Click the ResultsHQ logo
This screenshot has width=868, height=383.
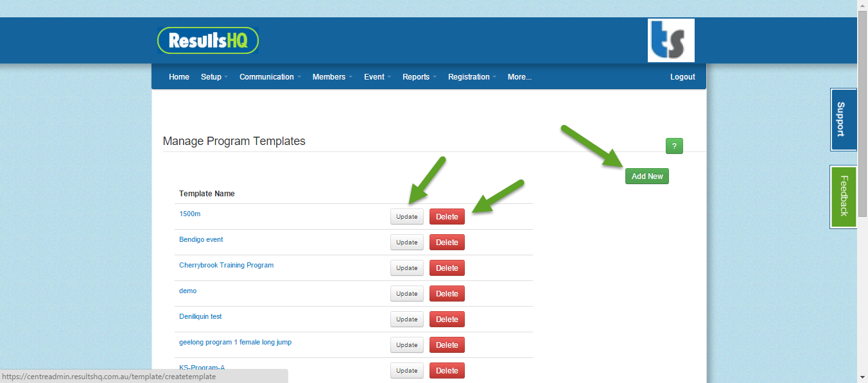coord(207,40)
